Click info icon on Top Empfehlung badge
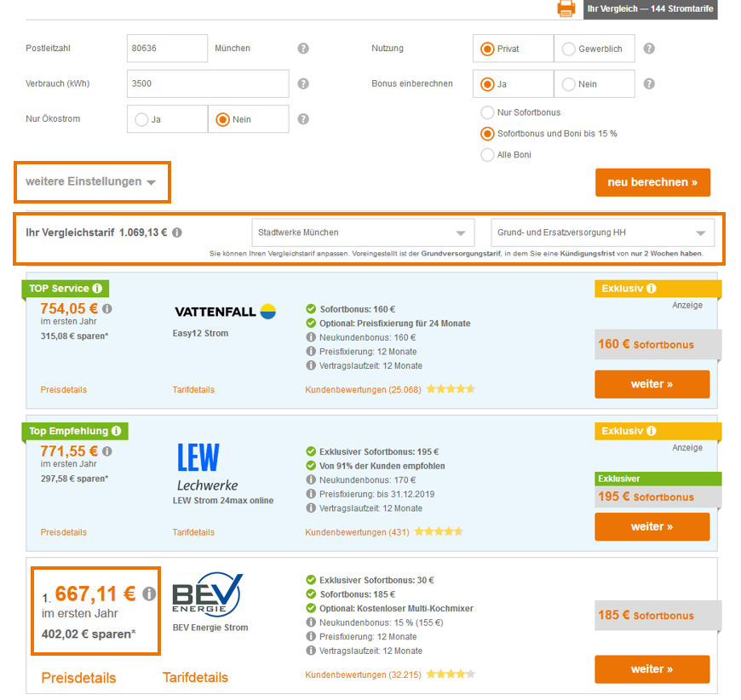This screenshot has height=700, width=741. point(116,431)
